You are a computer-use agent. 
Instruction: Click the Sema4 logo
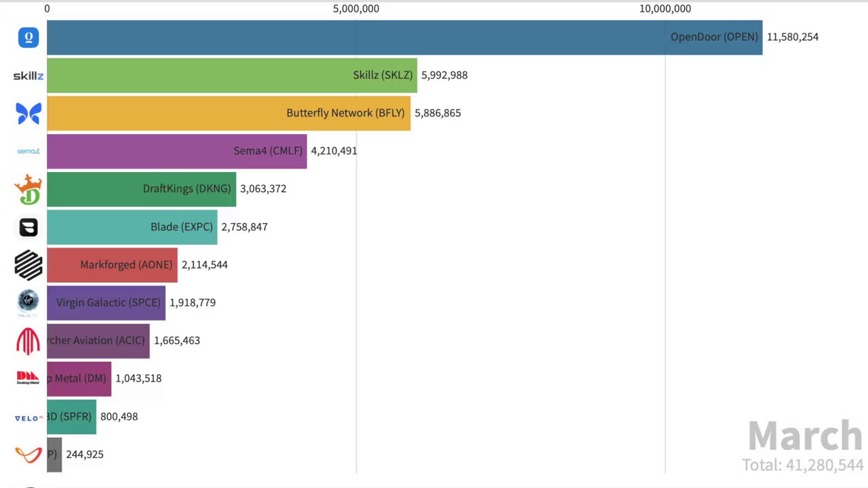[x=28, y=151]
